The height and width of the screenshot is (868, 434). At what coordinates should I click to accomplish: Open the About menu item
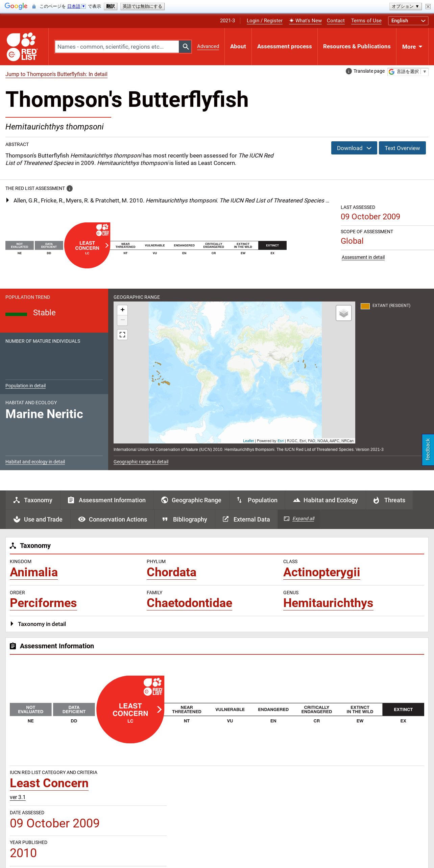(x=238, y=47)
